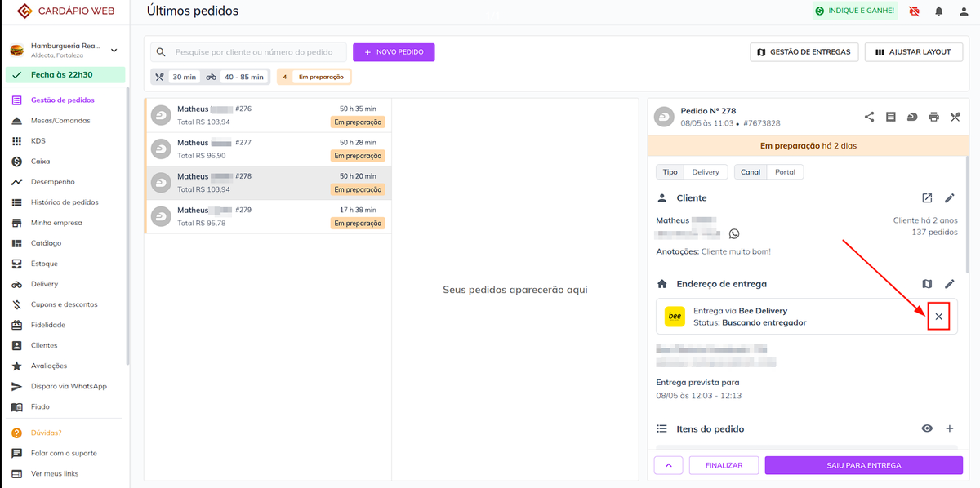Toggle item visibility eye icon
Image resolution: width=980 pixels, height=488 pixels.
pos(927,428)
